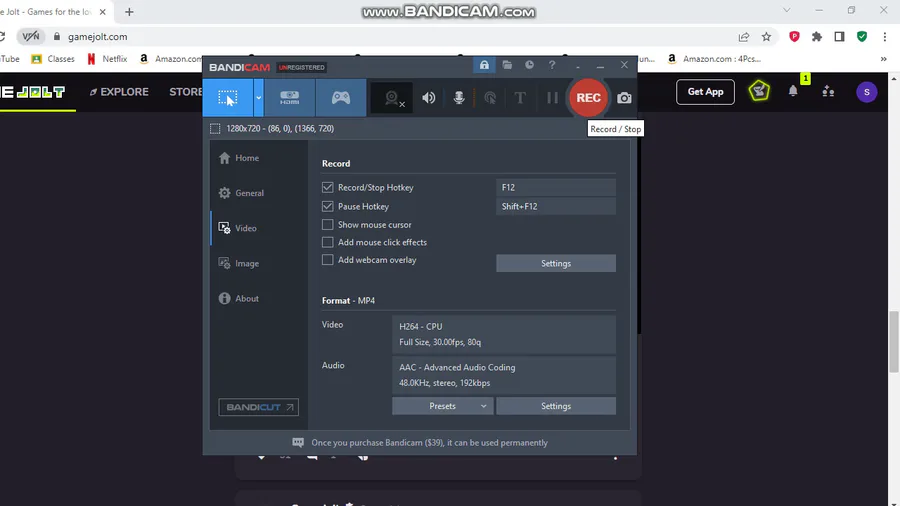
Task: Switch to game recording mode
Action: (x=341, y=98)
